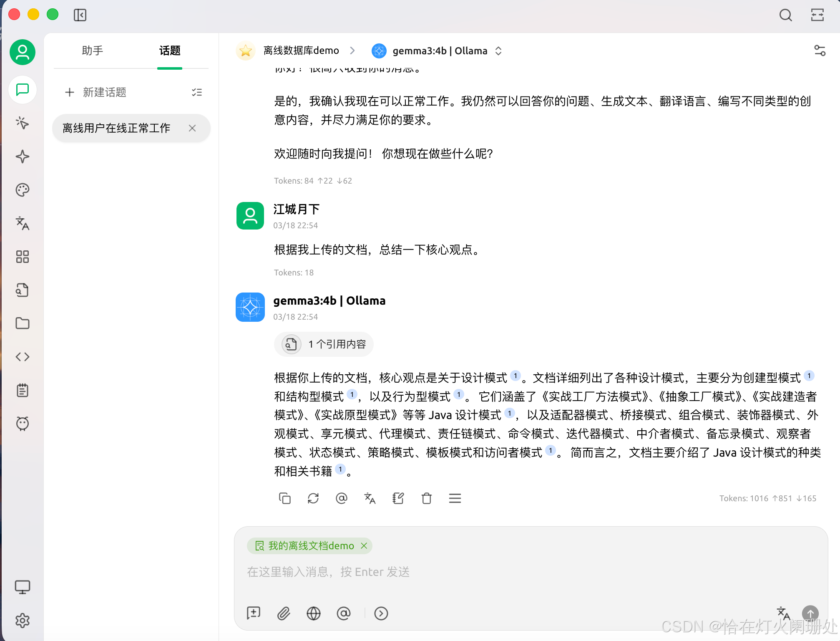Regenerate the last assistant response
Viewport: 840px width, 641px height.
pos(313,498)
